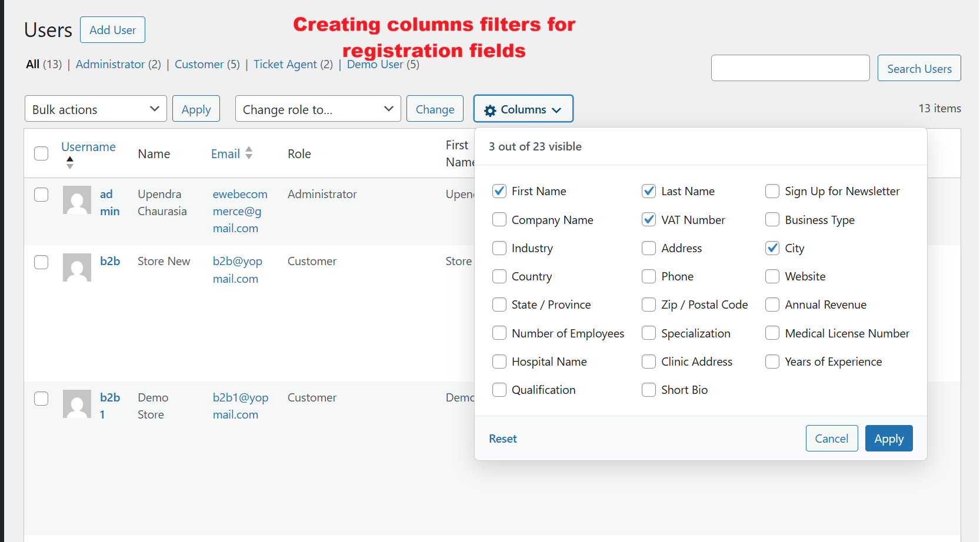This screenshot has height=542, width=980.
Task: Click the admin user avatar image
Action: tap(76, 200)
